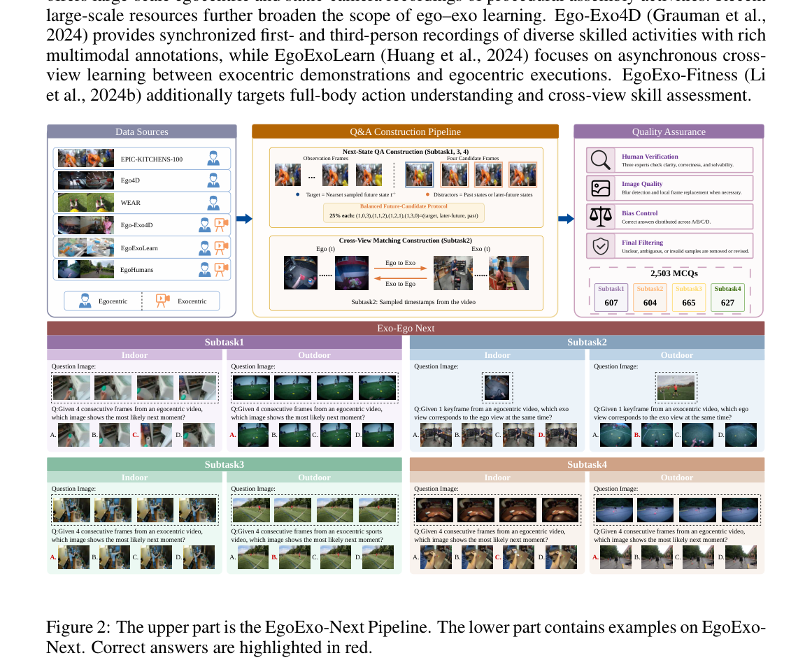
Task: Click the '2,503 MCQs' total label
Action: point(674,273)
